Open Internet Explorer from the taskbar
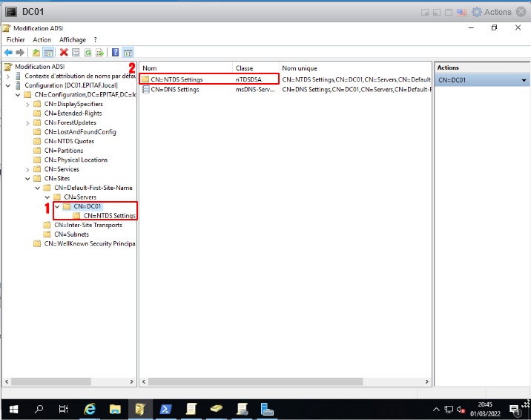The image size is (531, 420). point(90,409)
